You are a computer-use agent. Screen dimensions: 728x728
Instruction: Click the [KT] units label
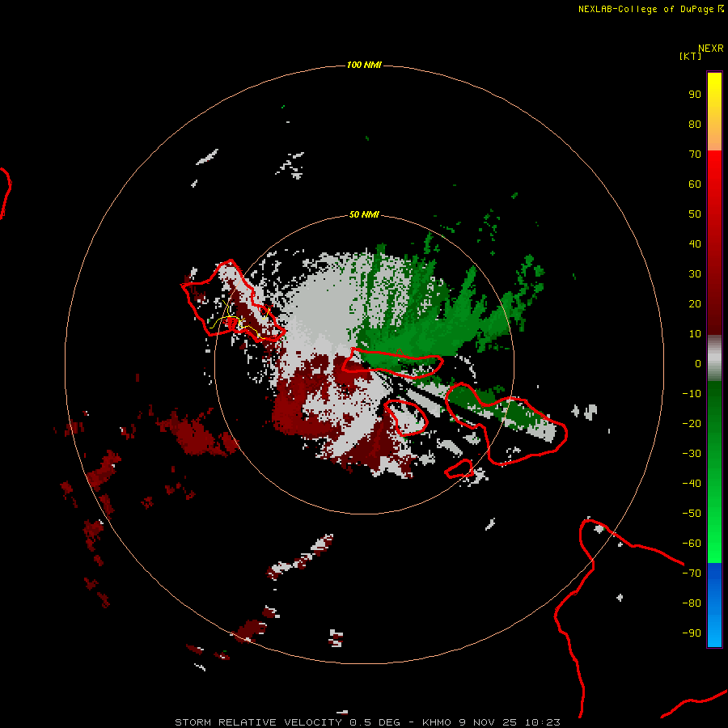690,56
